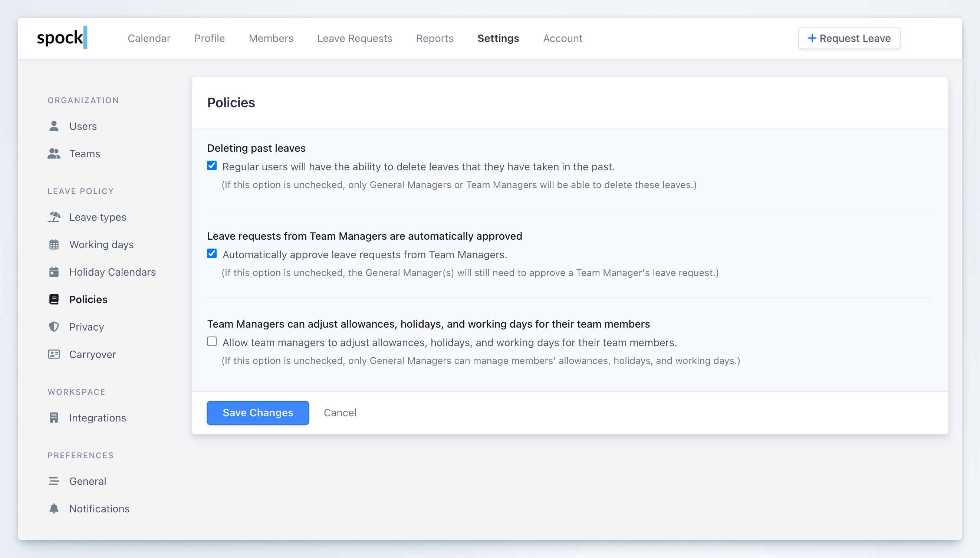Click the Teams group icon
This screenshot has width=980, height=558.
click(x=54, y=154)
